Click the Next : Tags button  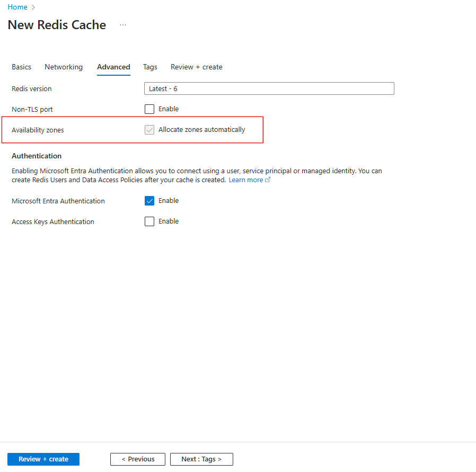click(201, 459)
